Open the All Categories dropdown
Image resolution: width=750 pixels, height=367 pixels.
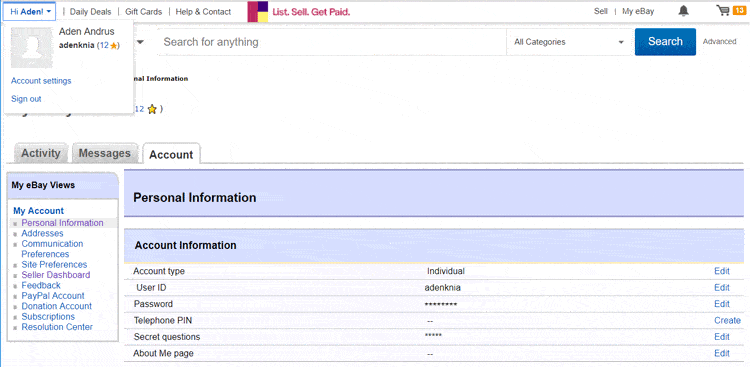point(569,42)
